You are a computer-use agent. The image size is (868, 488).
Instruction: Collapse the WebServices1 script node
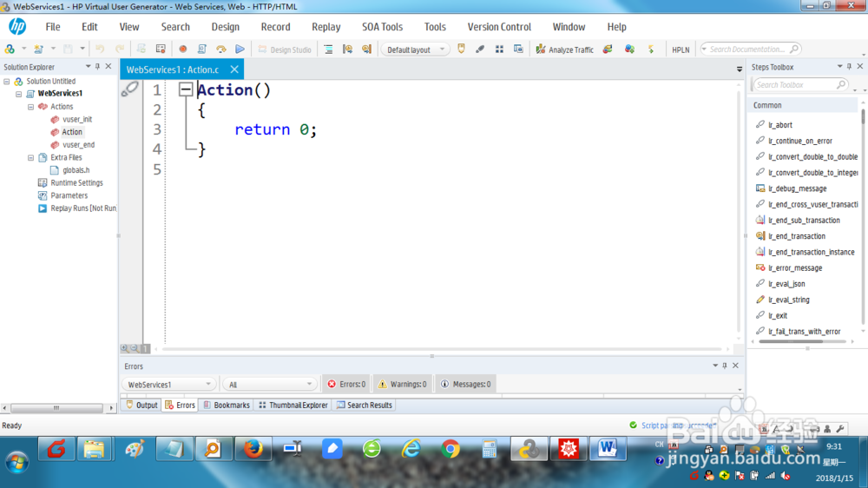pos(19,94)
